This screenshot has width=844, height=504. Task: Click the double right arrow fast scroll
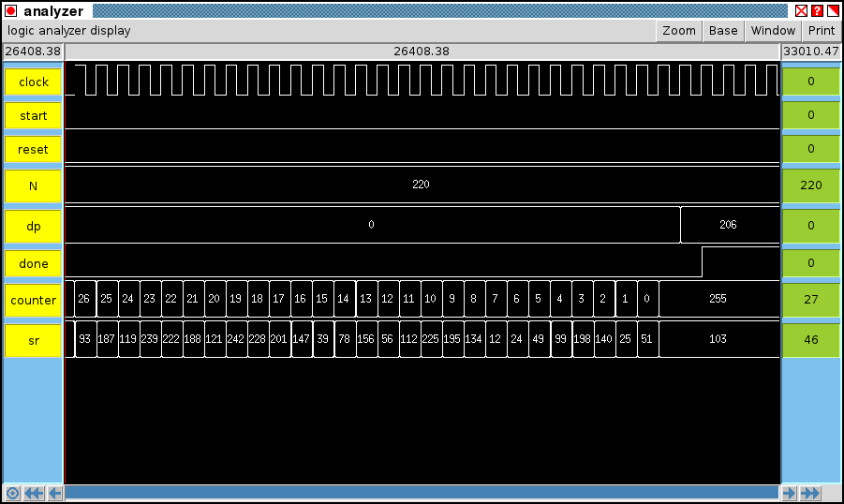tap(810, 494)
